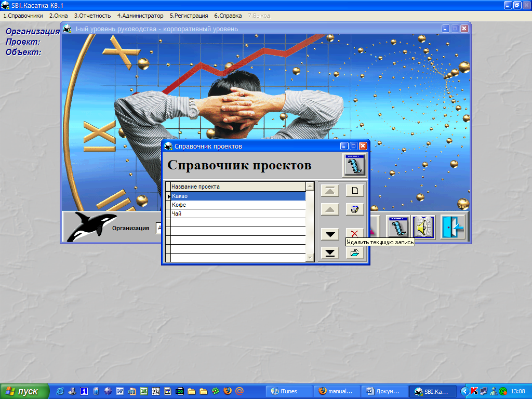Select the Какао project row
Screen dimensions: 532x399
point(238,196)
